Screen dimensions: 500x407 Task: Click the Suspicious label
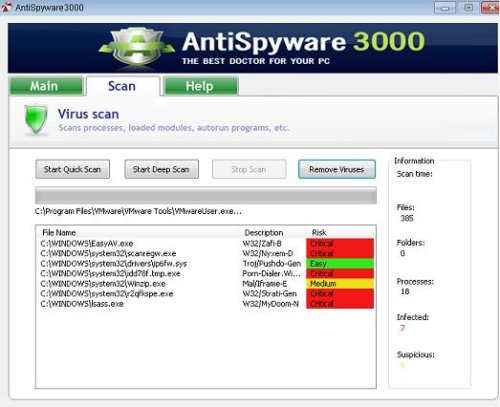[x=415, y=354]
